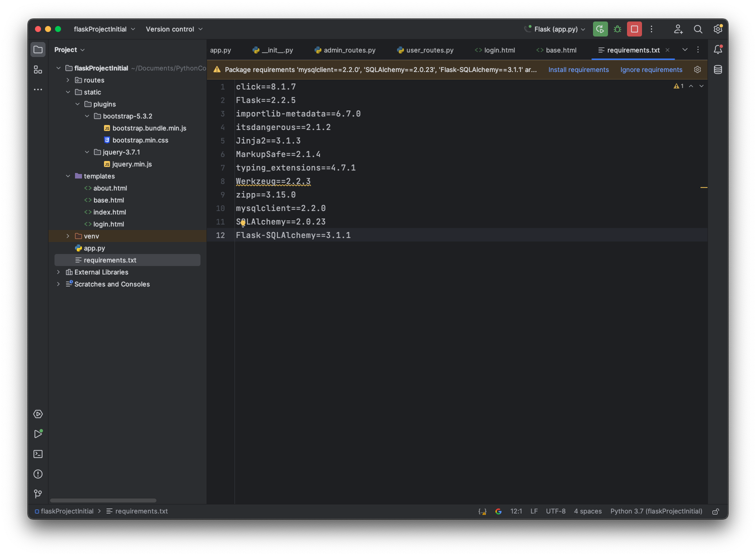Open the Notifications bell panel
Viewport: 756px width, 556px height.
pos(718,49)
